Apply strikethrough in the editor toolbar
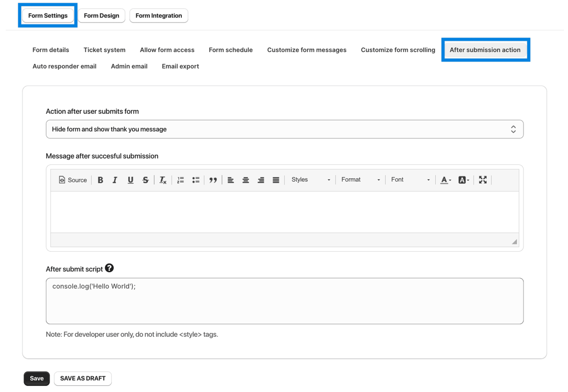Viewport: 568px width, 392px height. point(146,180)
